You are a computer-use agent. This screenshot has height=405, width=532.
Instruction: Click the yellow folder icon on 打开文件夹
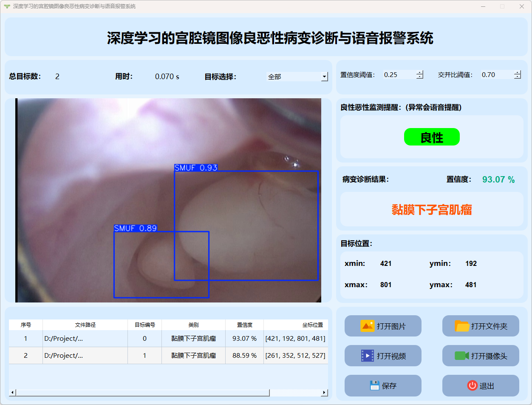click(x=462, y=326)
